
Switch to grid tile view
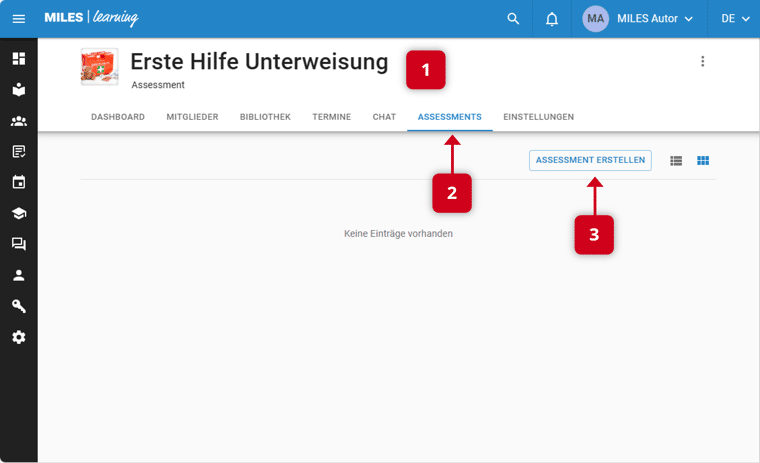(x=703, y=160)
